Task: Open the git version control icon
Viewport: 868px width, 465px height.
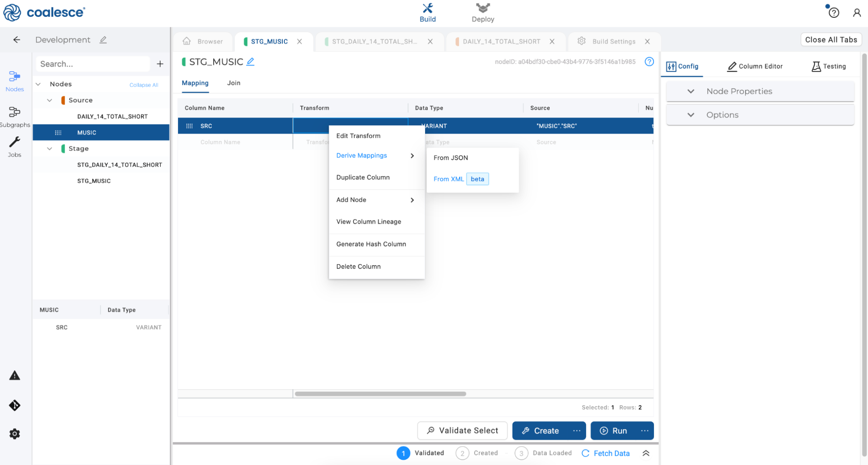Action: click(14, 405)
